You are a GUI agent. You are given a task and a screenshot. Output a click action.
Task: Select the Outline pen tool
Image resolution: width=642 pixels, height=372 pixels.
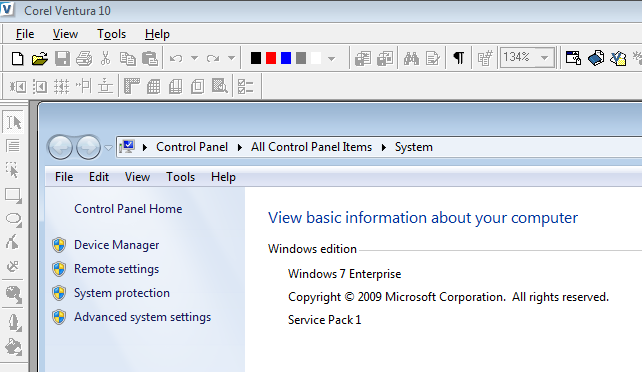tap(14, 322)
